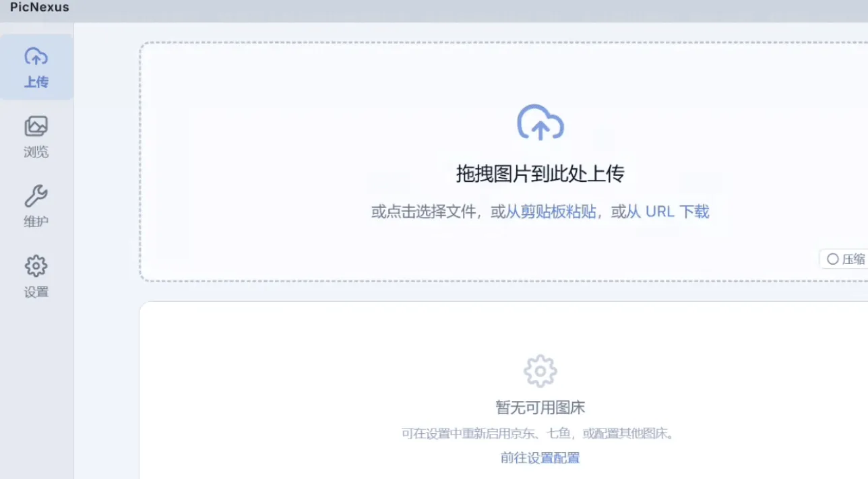The width and height of the screenshot is (868, 479).
Task: Click 或点击选择文件 to choose files
Action: [424, 212]
